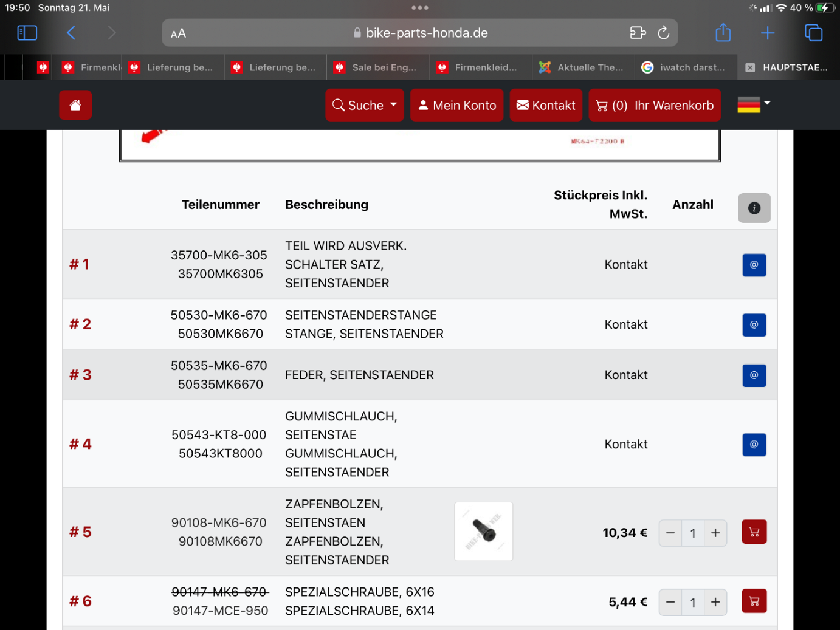Add part #6 Spezialschraube to cart
840x630 pixels.
754,601
